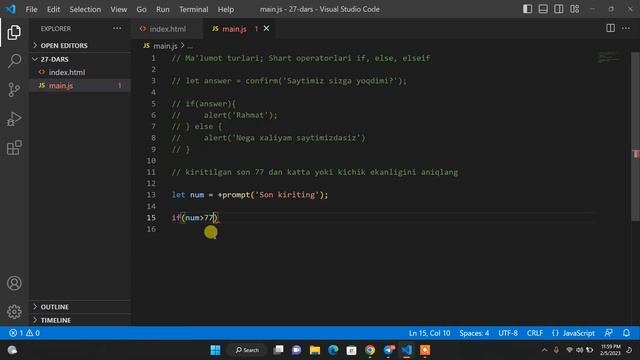The image size is (640, 360).
Task: Open the Run and Debug view
Action: click(x=14, y=119)
